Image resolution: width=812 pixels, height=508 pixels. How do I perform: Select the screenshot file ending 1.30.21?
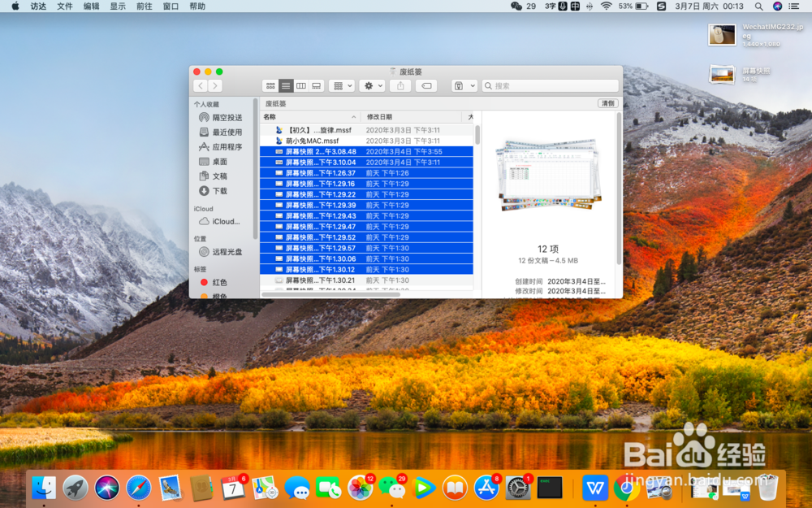point(367,280)
